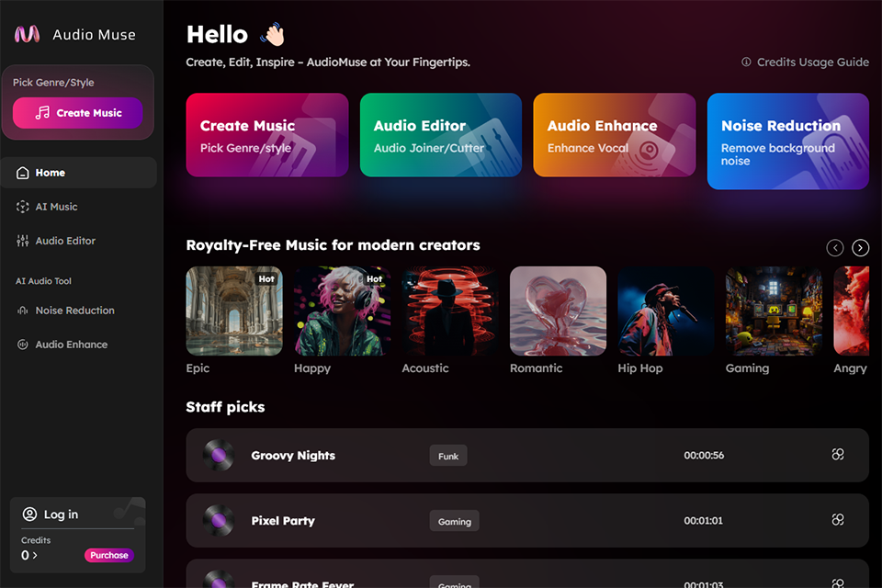
Task: Click the Hot badge on Happy thumbnail
Action: pyautogui.click(x=375, y=279)
